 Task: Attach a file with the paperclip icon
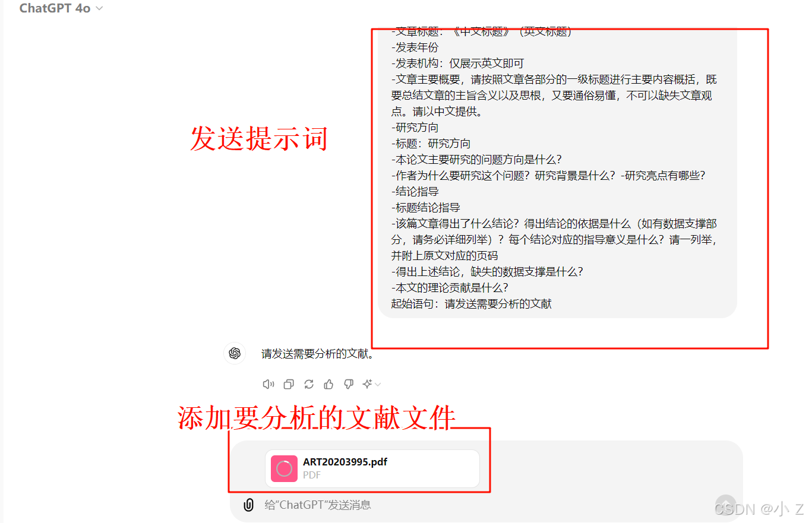(x=249, y=505)
